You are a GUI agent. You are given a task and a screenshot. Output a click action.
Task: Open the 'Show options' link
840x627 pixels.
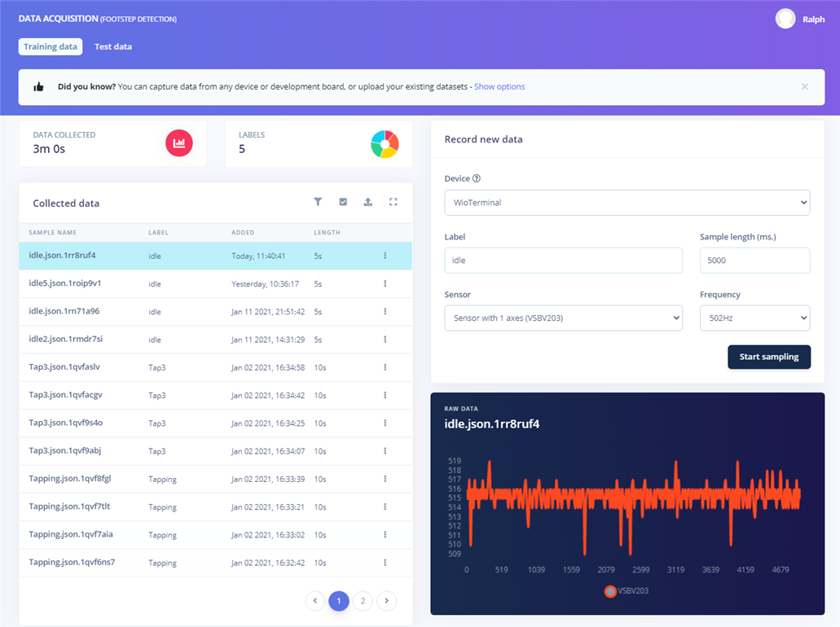499,86
